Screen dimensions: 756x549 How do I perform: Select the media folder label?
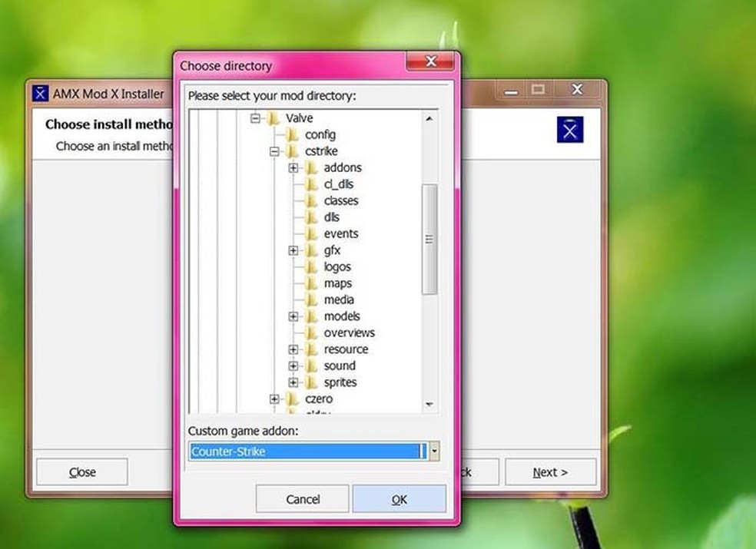339,299
